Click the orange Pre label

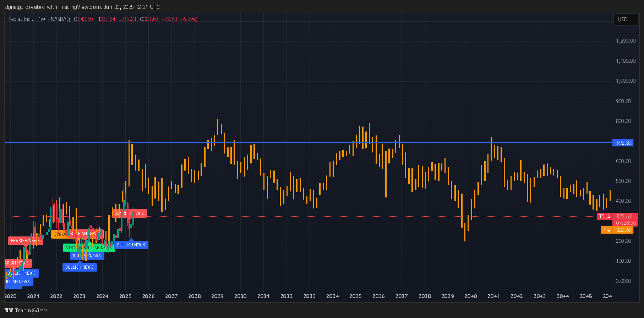(x=606, y=230)
